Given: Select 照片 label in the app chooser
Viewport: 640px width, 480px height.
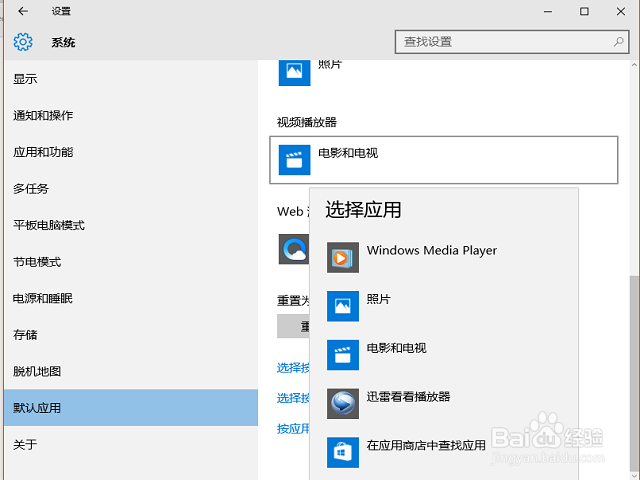Looking at the screenshot, I should [x=378, y=299].
